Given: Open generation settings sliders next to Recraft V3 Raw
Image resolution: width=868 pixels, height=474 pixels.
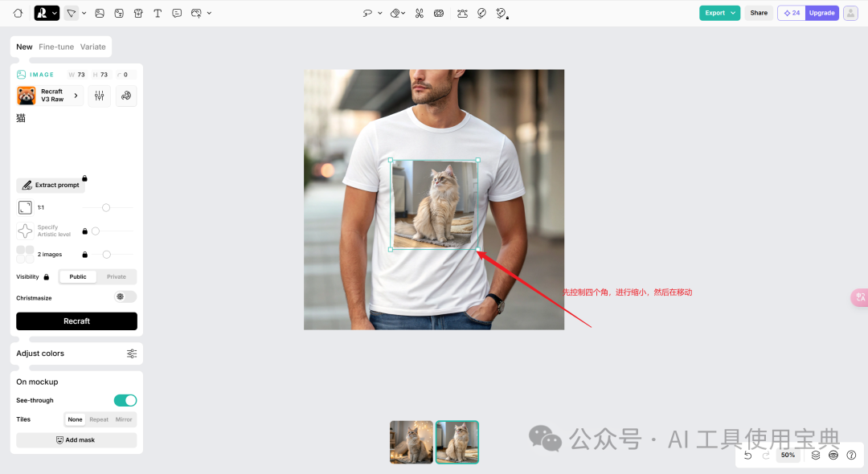Looking at the screenshot, I should [100, 96].
